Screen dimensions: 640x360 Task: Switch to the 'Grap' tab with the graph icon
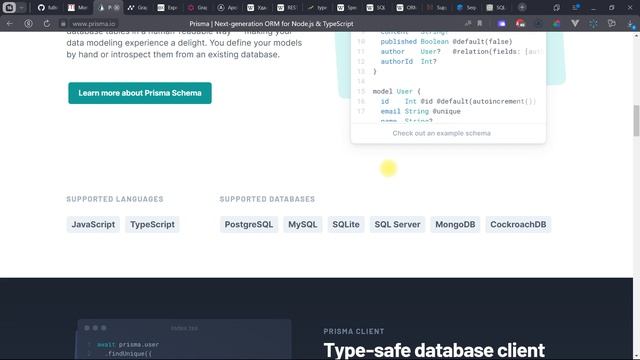(x=137, y=8)
